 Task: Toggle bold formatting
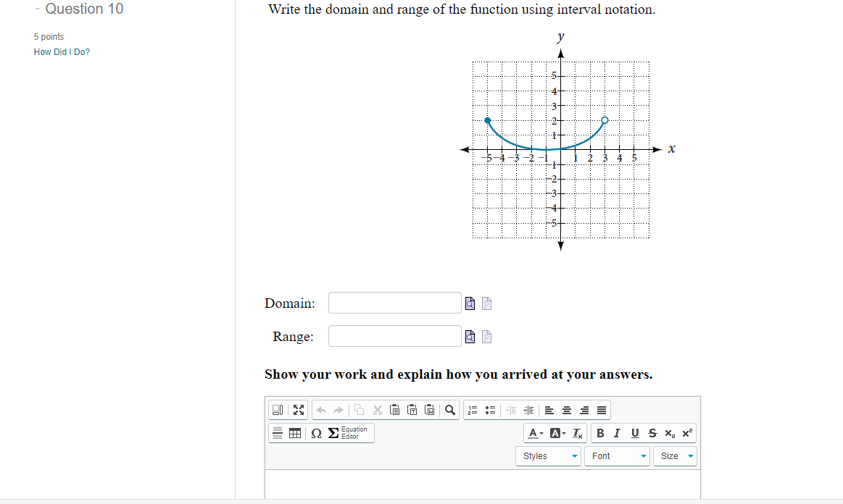599,433
